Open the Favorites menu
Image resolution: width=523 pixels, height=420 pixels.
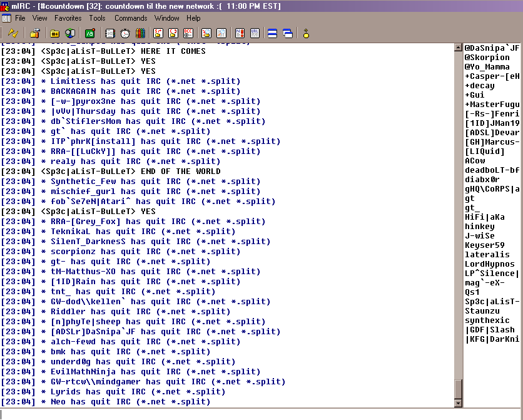68,18
